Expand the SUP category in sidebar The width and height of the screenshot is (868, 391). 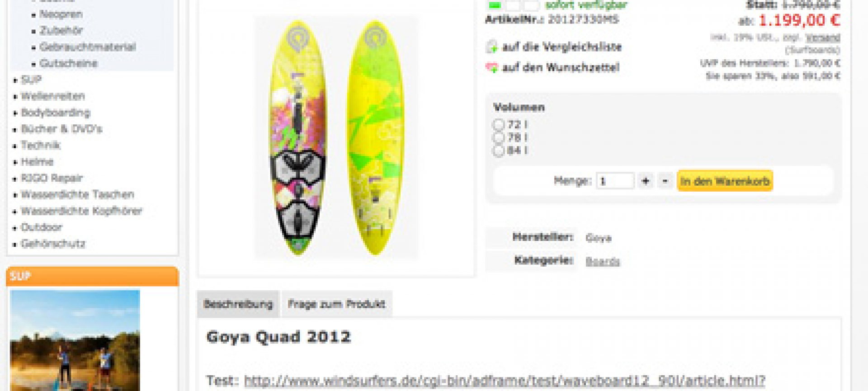(x=31, y=80)
